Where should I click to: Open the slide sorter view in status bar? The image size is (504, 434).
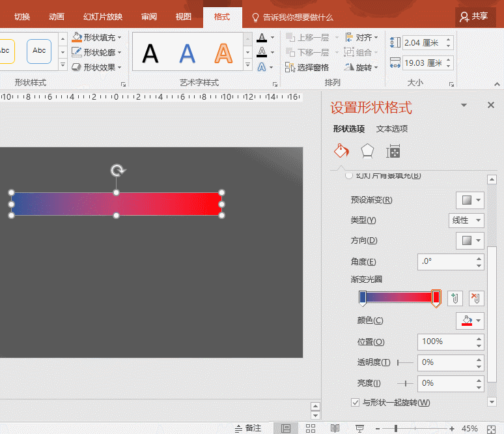(x=311, y=428)
